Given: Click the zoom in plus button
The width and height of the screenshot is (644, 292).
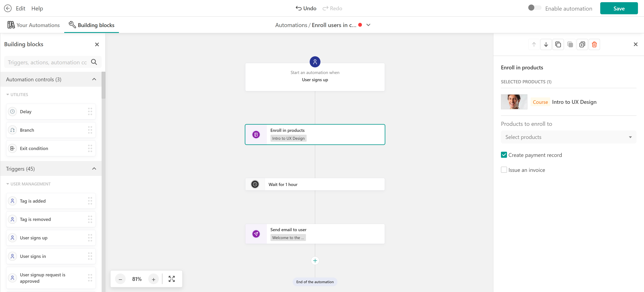Looking at the screenshot, I should [153, 279].
